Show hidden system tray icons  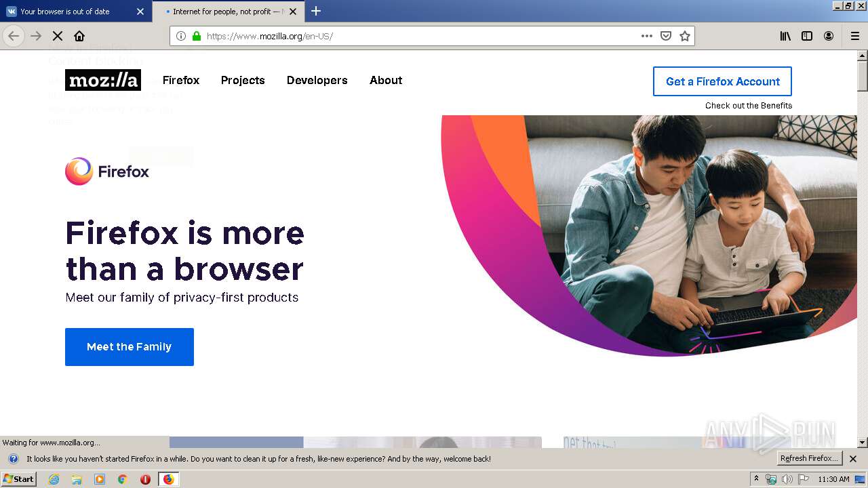click(756, 479)
